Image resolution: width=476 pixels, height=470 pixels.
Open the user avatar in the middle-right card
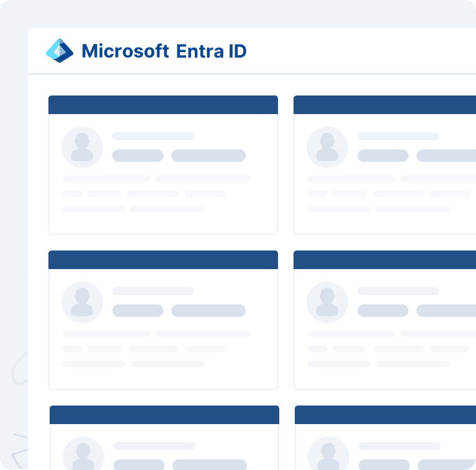tap(327, 302)
